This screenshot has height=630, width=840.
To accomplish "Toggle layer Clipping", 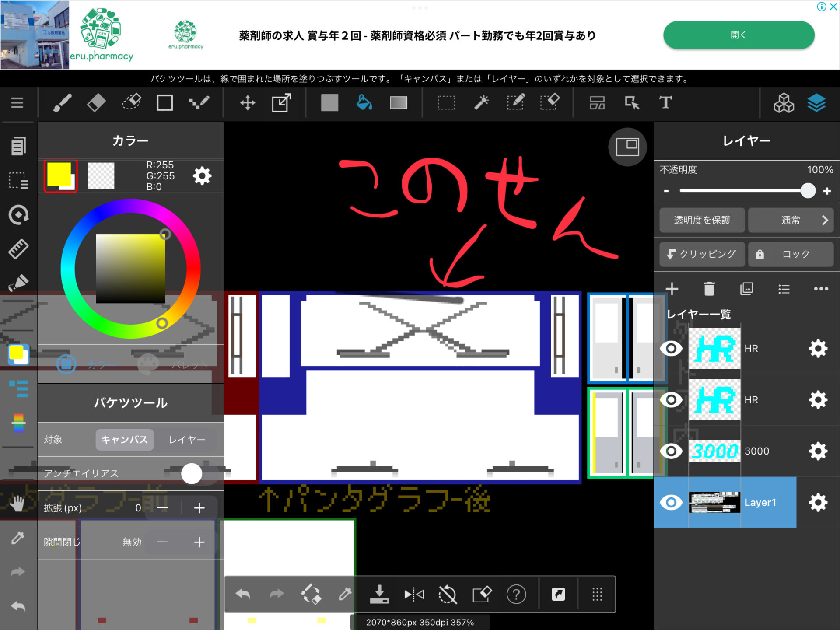I will pyautogui.click(x=702, y=254).
